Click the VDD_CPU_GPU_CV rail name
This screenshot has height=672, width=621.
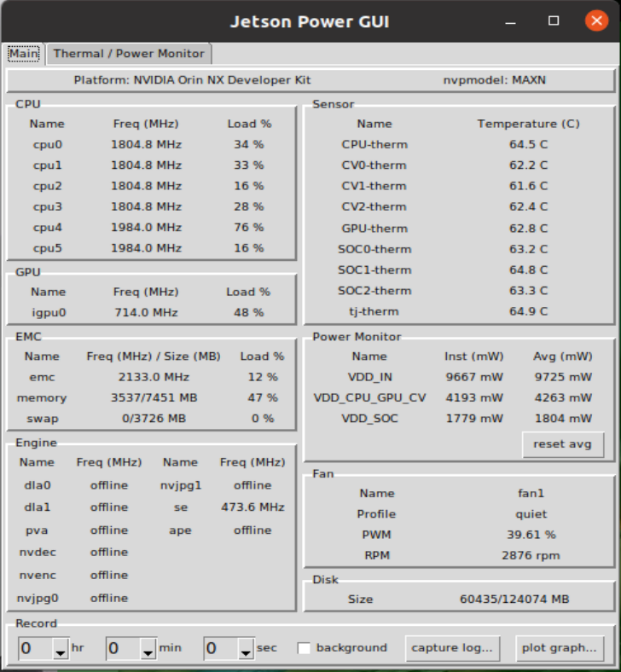(x=370, y=397)
